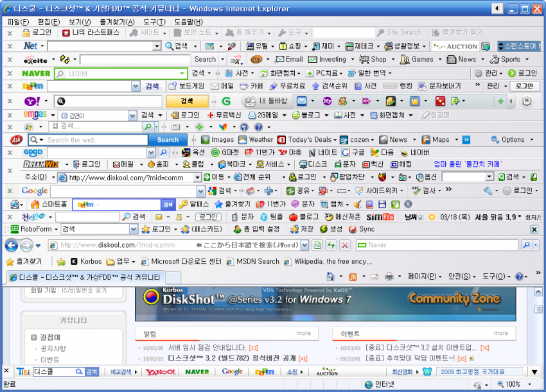The height and width of the screenshot is (392, 546).
Task: Open the 도구(T) menu
Action: coord(154,22)
